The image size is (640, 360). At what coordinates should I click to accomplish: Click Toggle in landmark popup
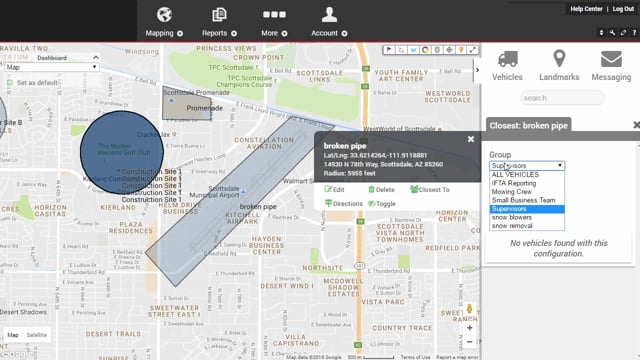tap(382, 203)
